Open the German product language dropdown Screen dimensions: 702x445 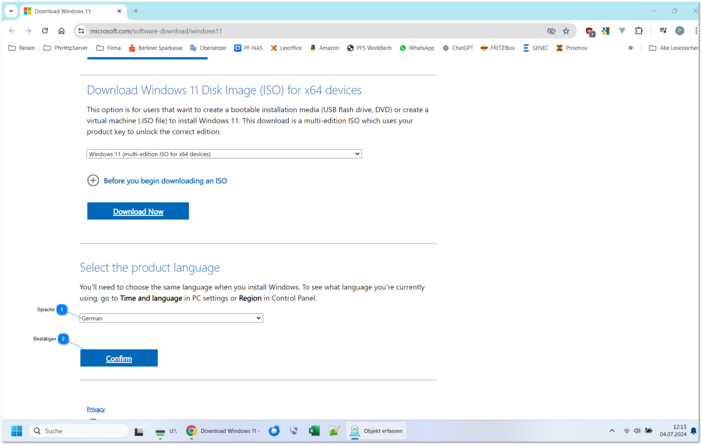coord(171,318)
